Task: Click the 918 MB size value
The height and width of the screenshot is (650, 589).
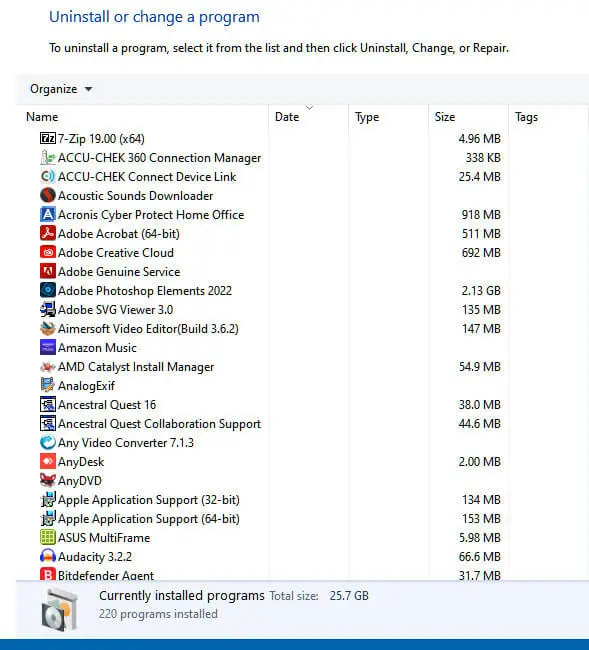Action: [x=481, y=215]
